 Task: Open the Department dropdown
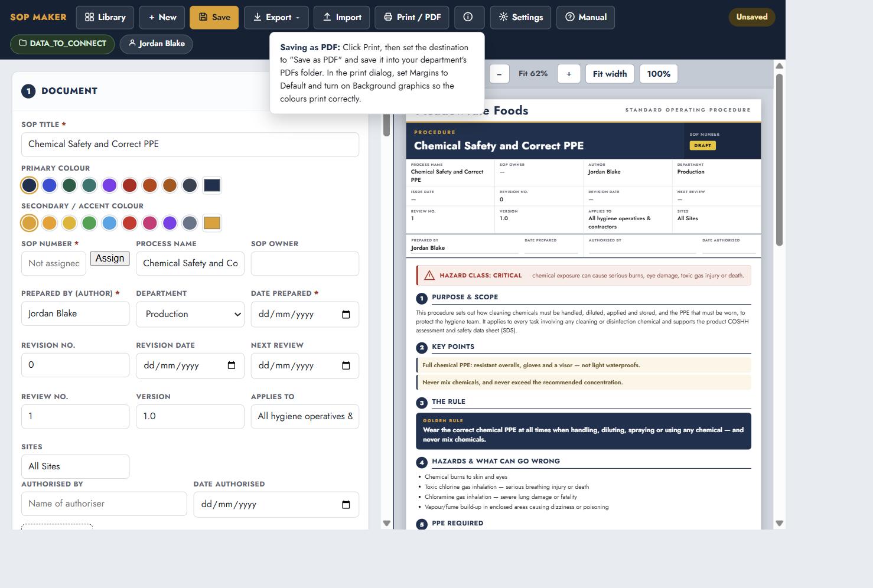[x=190, y=314]
